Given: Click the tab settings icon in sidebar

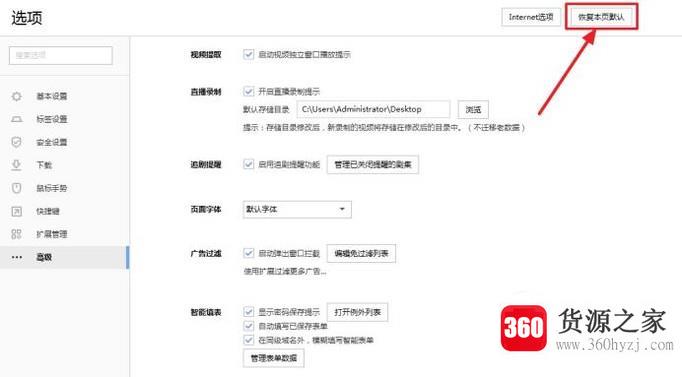Looking at the screenshot, I should (17, 119).
